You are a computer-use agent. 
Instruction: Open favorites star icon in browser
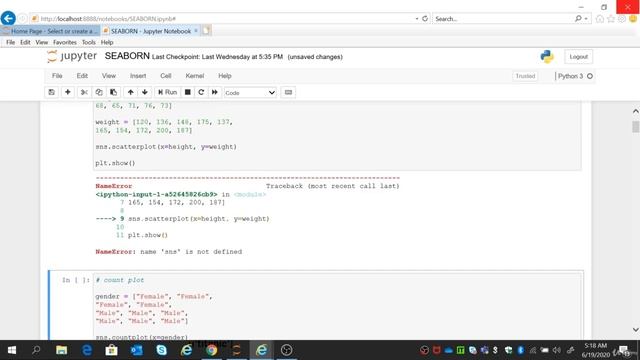[611, 19]
